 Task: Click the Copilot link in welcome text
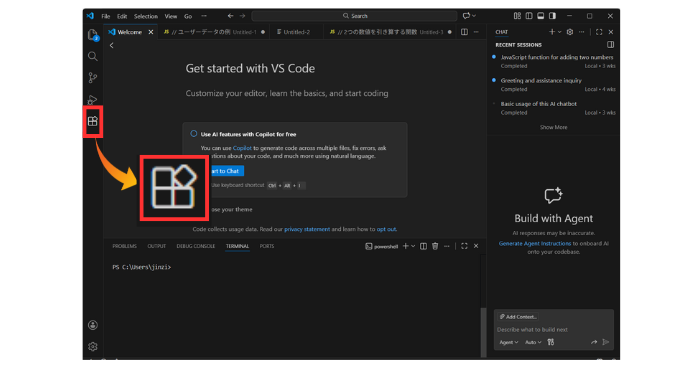tap(242, 148)
